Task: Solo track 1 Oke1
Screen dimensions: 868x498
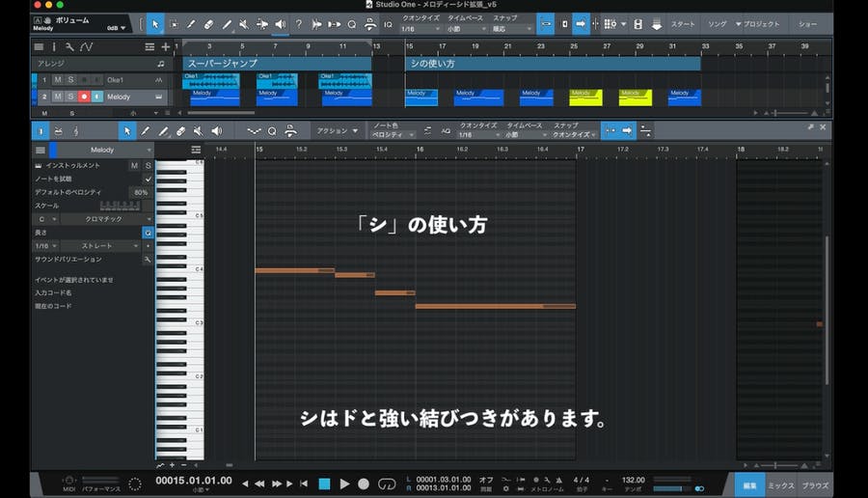Action: [x=70, y=80]
